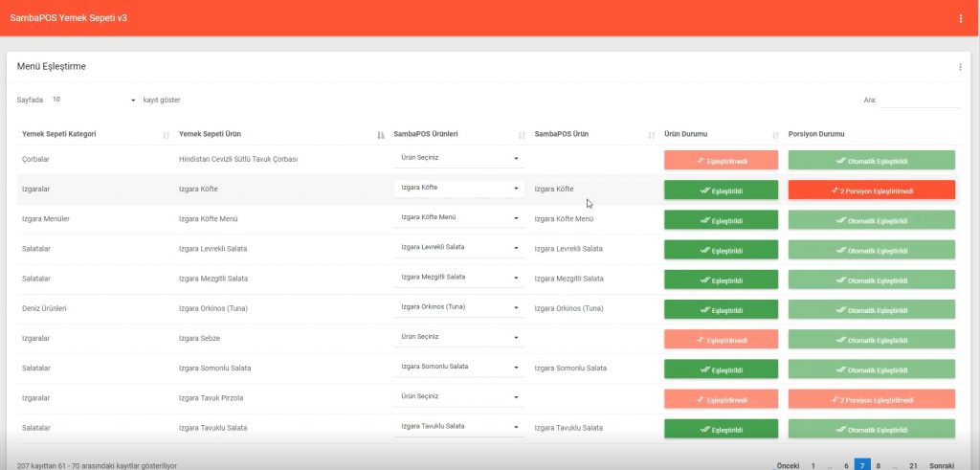Click 2 Porsiyon Eşleştirilmedi for Izgara Köfte
This screenshot has height=470, width=980.
(x=871, y=190)
